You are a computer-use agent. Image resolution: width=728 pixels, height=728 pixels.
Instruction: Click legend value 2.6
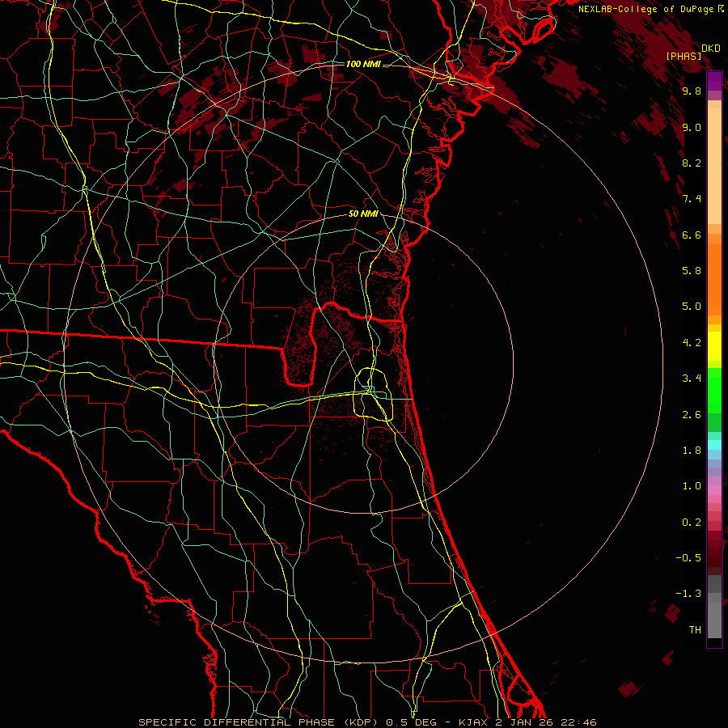point(692,415)
